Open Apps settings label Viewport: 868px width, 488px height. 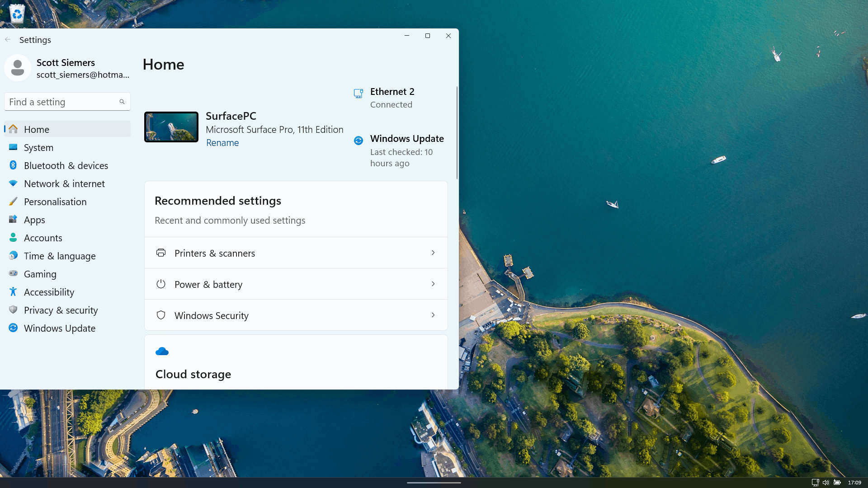34,220
